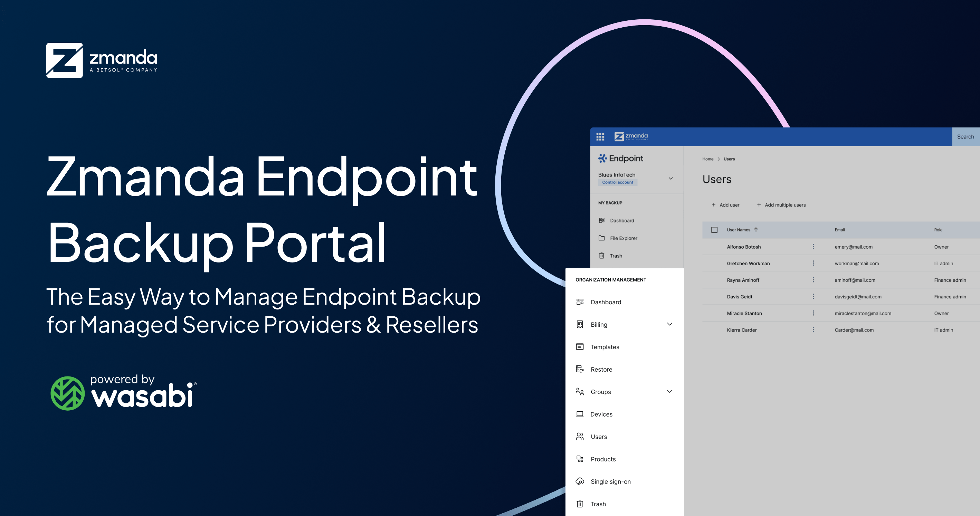
Task: Click Finance admin role for Rayna Aminoff
Action: pos(950,280)
